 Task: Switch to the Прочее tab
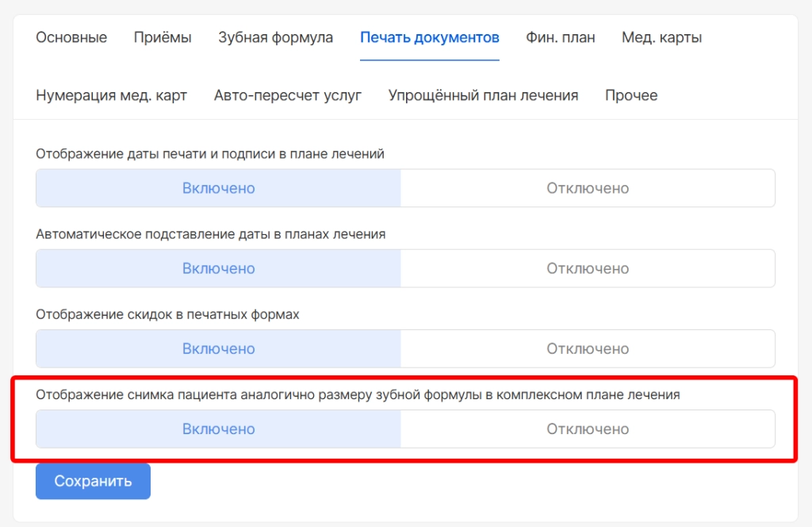tap(630, 95)
